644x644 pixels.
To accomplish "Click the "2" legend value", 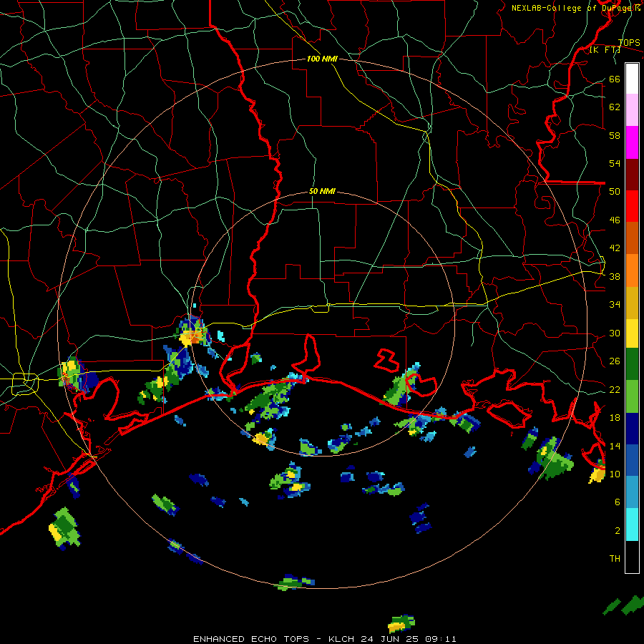I will pos(618,531).
